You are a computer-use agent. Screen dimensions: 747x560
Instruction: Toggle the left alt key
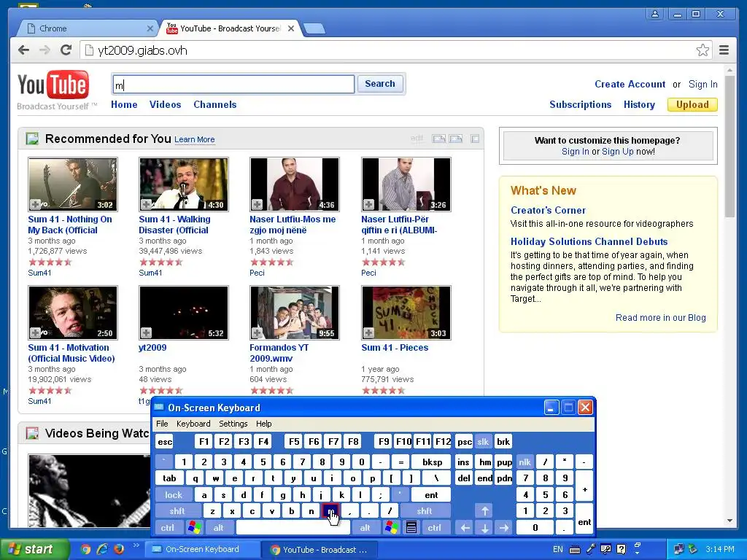[x=219, y=528]
